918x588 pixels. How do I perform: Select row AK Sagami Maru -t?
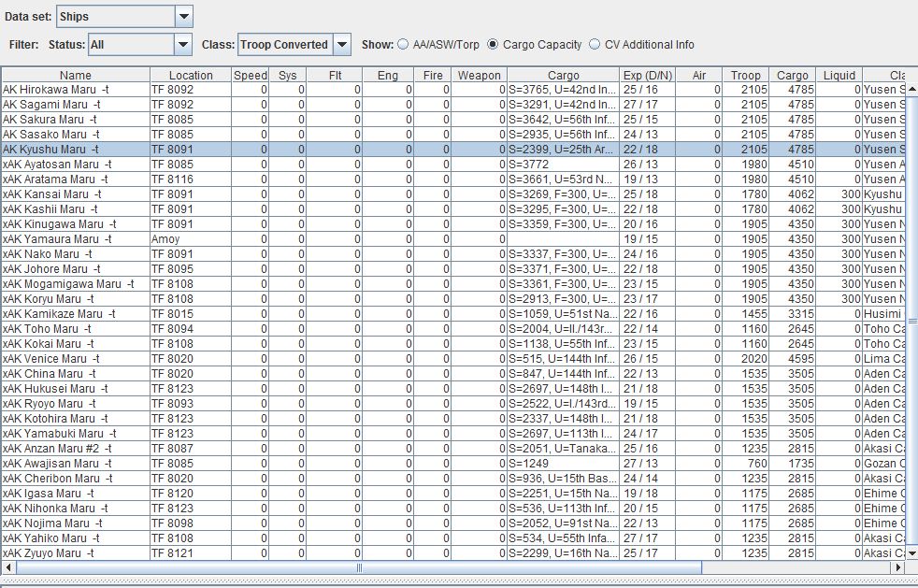pos(453,105)
